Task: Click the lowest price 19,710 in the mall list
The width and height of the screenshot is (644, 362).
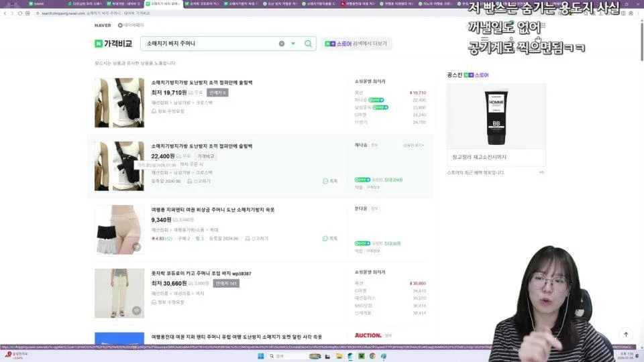Action: (x=418, y=93)
